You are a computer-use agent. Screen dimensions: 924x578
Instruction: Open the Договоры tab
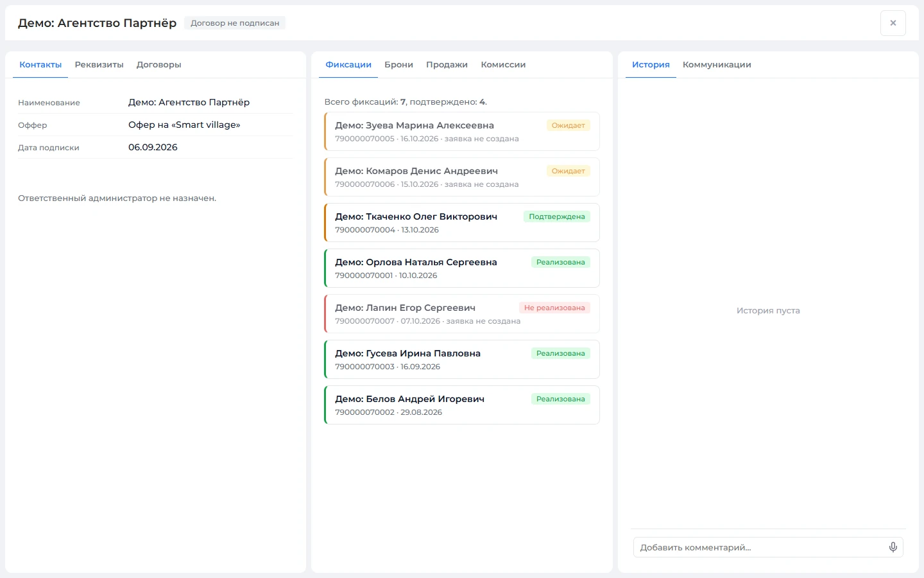(x=159, y=65)
